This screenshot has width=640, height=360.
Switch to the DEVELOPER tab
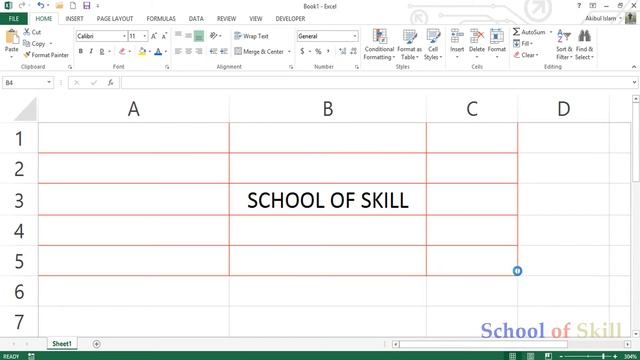click(290, 19)
